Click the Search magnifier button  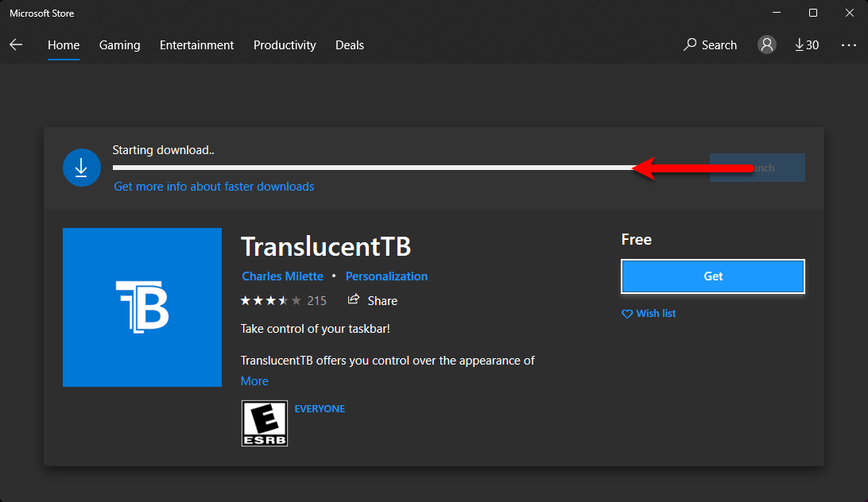[711, 44]
